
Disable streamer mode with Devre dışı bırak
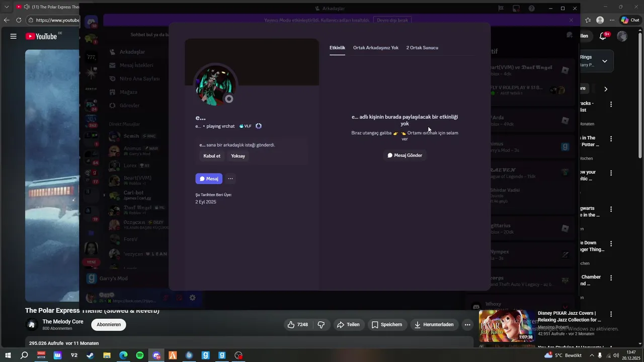click(x=392, y=20)
